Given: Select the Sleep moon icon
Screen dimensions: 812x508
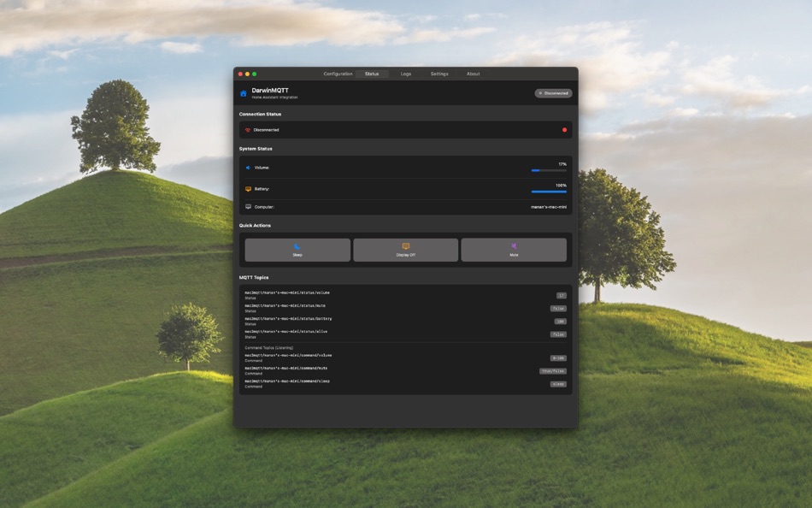Looking at the screenshot, I should click(x=297, y=245).
